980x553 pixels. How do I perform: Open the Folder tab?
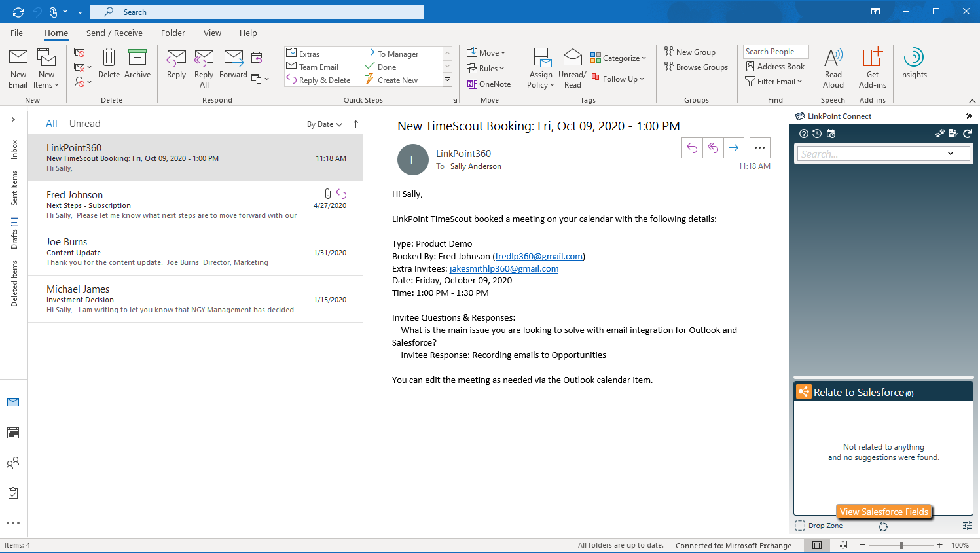(173, 33)
